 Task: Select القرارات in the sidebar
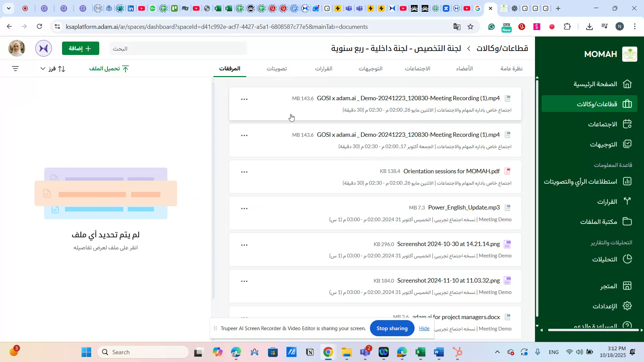tap(608, 201)
